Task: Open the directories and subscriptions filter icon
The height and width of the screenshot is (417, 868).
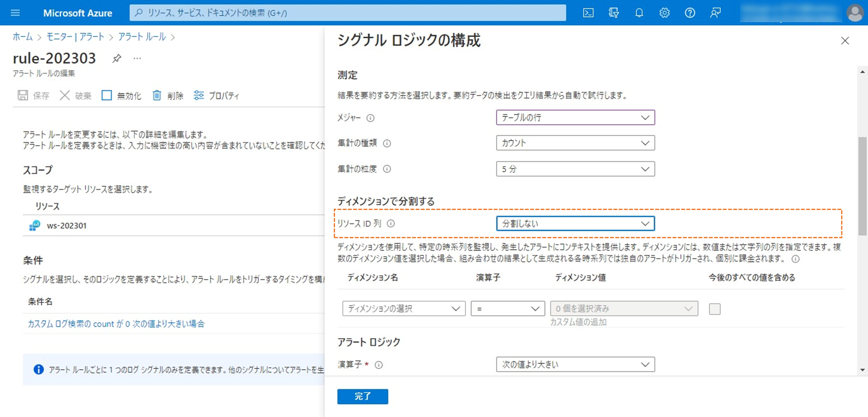Action: point(614,13)
